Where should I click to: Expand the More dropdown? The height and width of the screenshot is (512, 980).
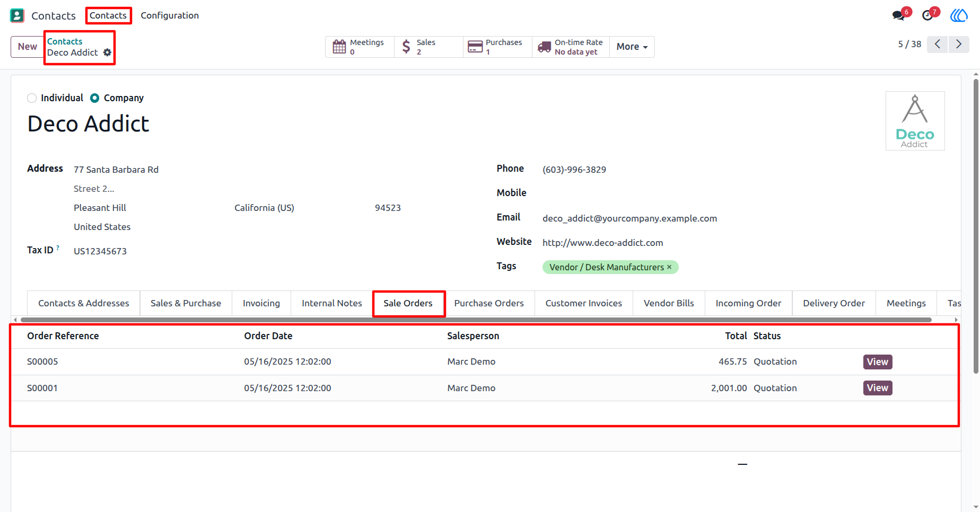pyautogui.click(x=632, y=47)
